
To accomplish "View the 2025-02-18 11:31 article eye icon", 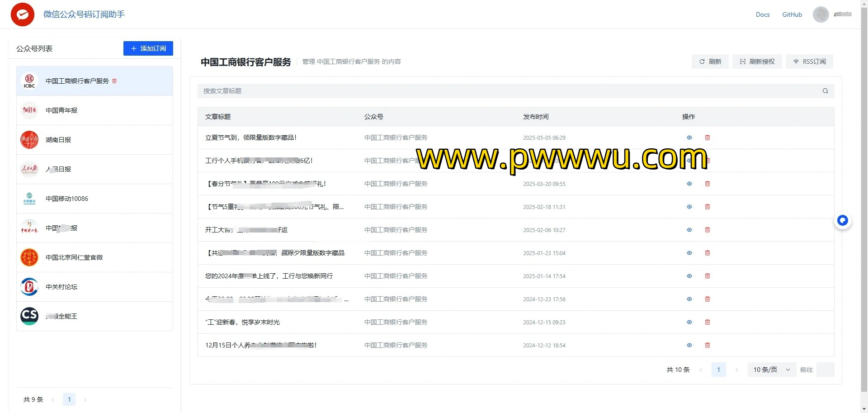I will tap(689, 207).
